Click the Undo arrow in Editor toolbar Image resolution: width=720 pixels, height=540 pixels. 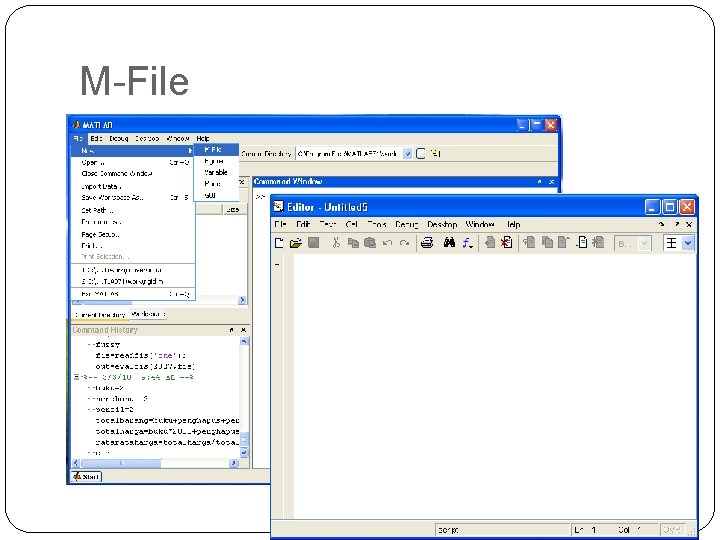tap(387, 243)
